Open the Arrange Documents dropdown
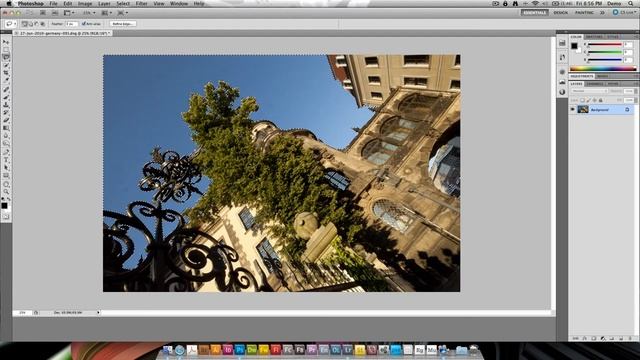This screenshot has height=360, width=640. [x=107, y=13]
